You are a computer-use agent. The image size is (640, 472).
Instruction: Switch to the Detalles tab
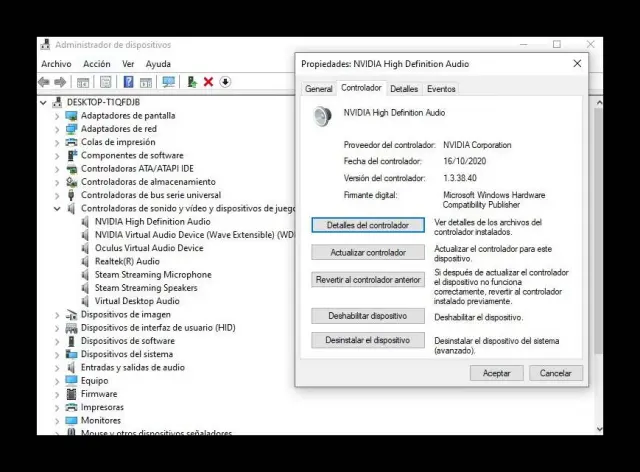pos(404,89)
